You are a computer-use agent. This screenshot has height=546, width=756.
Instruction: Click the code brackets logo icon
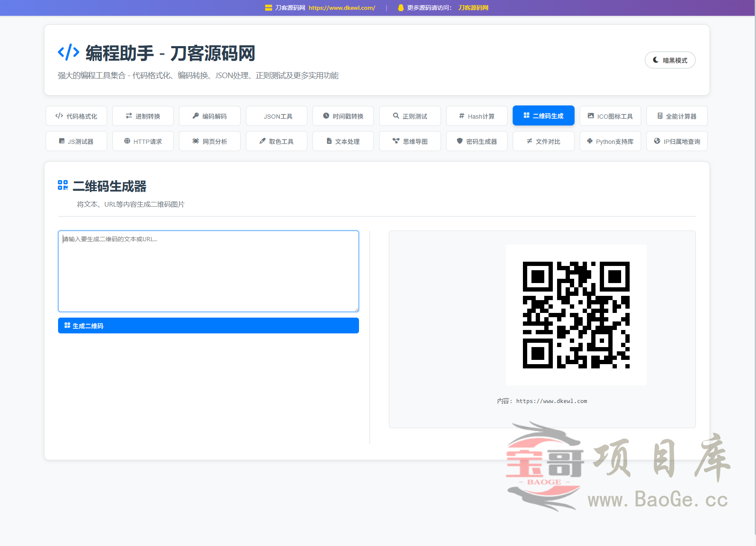coord(69,52)
